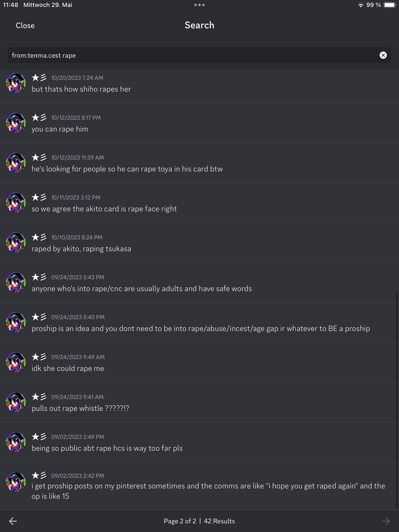Click username on 10/12/2023 11:39 AM result
Viewport: 399px width, 532px height.
tap(39, 157)
